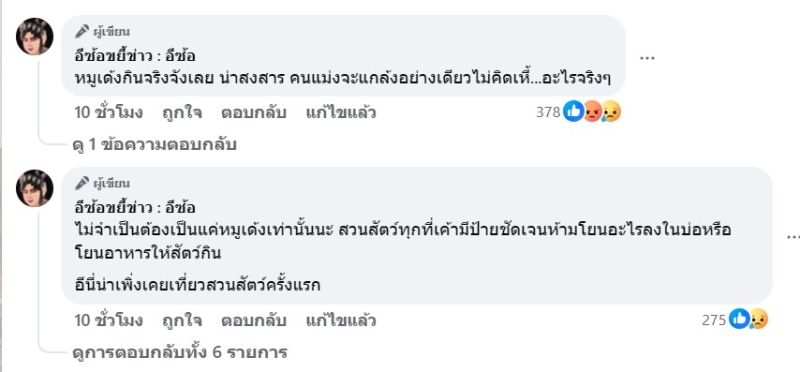This screenshot has width=800, height=372.
Task: Click the like reaction icon beside 378
Action: (573, 111)
